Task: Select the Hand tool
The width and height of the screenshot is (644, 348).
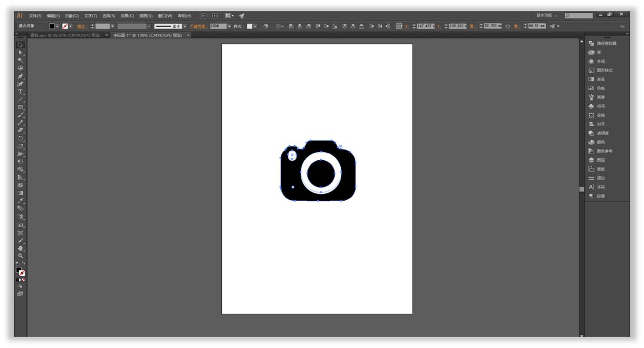Action: coord(20,248)
